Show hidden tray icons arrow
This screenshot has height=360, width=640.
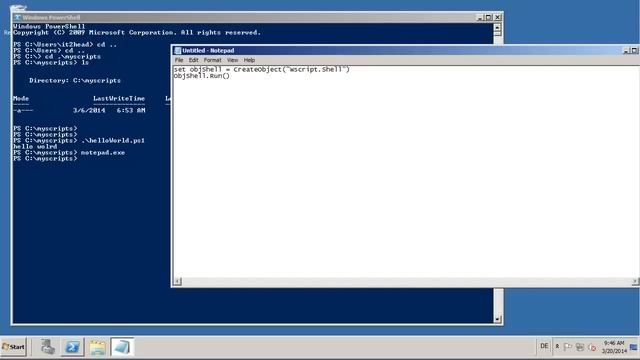coord(557,347)
